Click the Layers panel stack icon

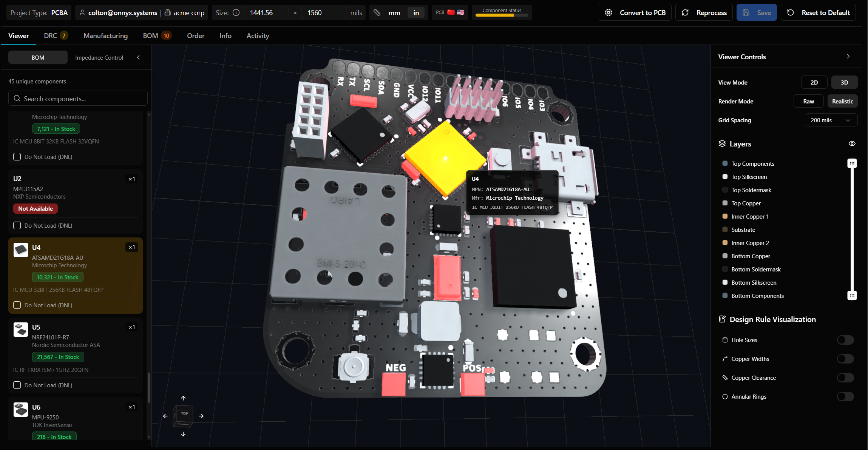[x=723, y=143]
